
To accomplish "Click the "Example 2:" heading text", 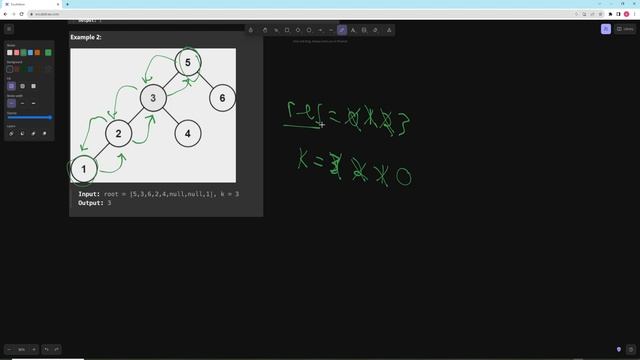I will point(86,37).
